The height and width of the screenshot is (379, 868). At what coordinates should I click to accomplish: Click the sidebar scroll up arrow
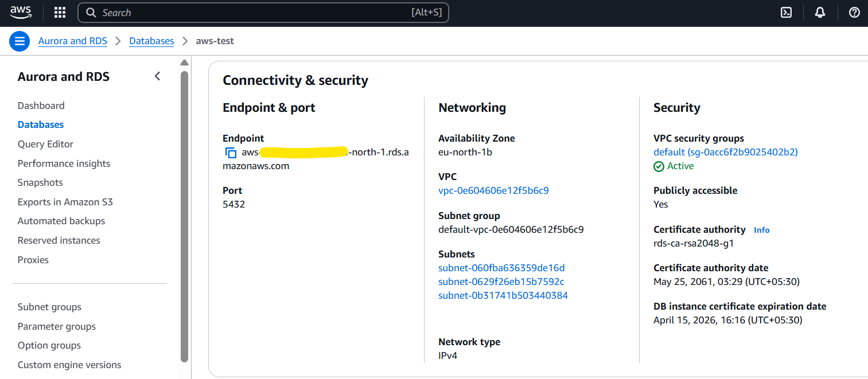click(x=184, y=62)
